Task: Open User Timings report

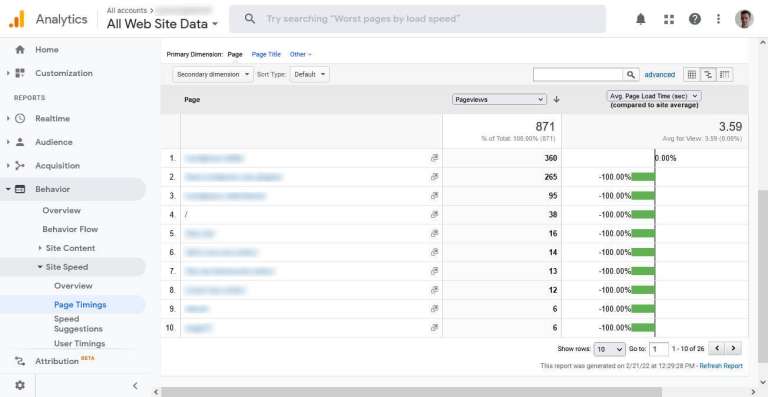Action: pos(79,344)
